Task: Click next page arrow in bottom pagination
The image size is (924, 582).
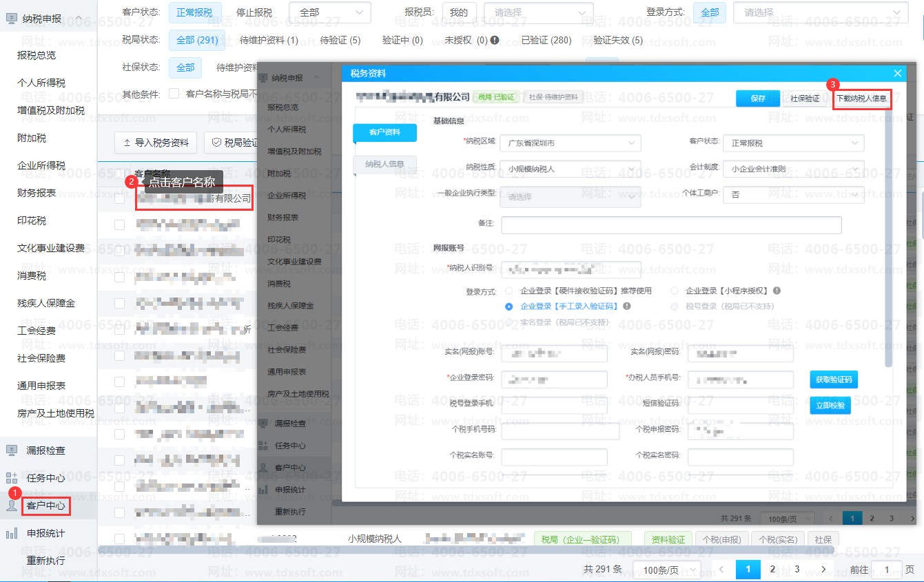Action: click(823, 570)
